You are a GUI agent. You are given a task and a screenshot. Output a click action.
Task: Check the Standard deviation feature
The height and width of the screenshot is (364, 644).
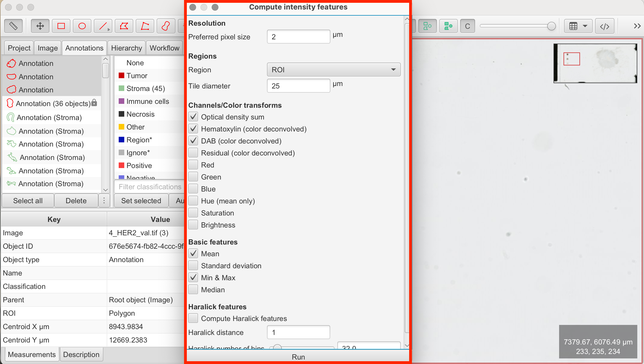(193, 266)
